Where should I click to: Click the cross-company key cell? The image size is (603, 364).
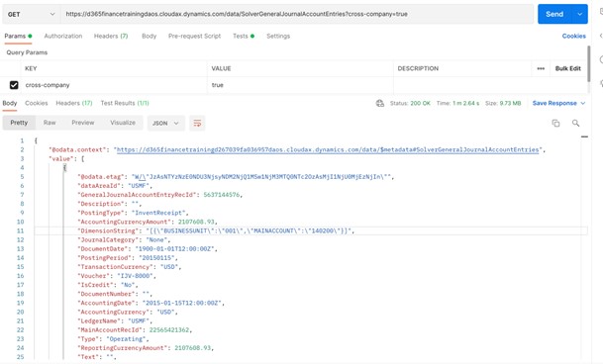tap(114, 85)
